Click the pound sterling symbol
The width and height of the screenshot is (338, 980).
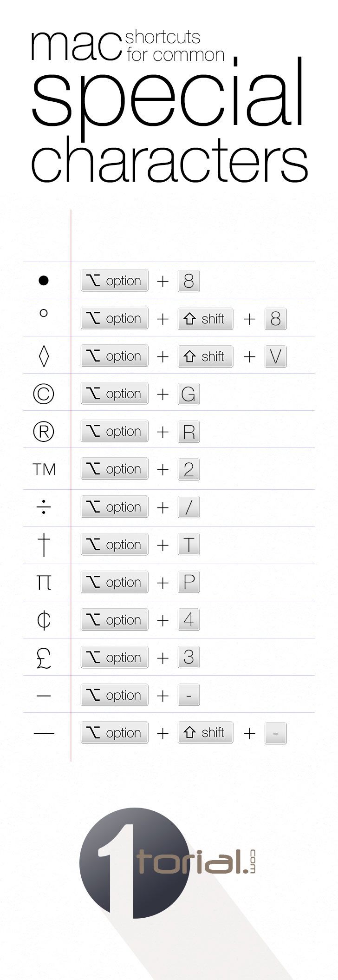click(x=44, y=658)
